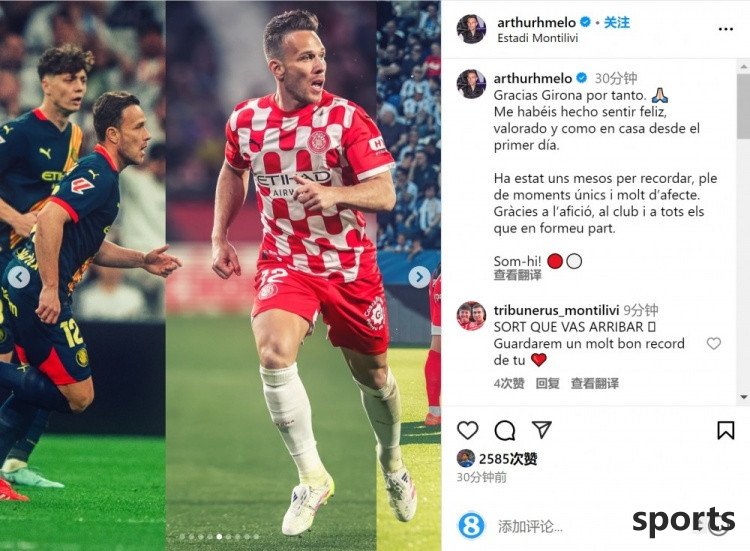Open comments via speech bubble icon
Image resolution: width=750 pixels, height=551 pixels.
[x=504, y=430]
